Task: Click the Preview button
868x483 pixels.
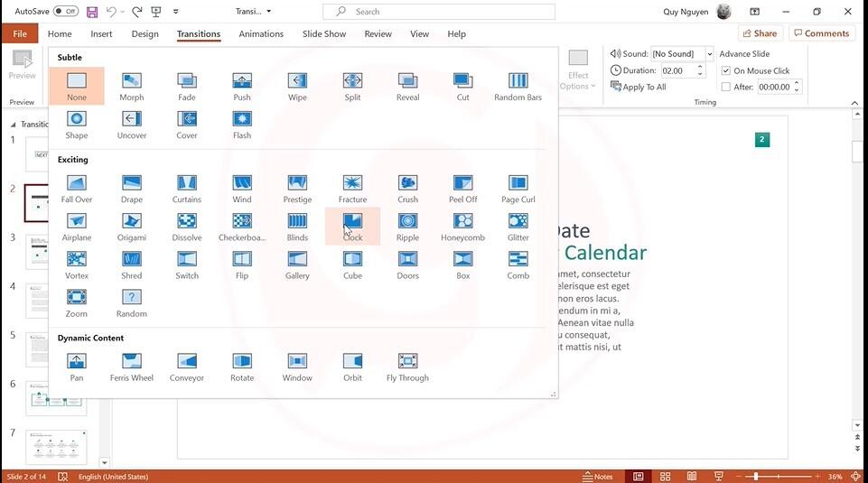Action: coord(23,65)
